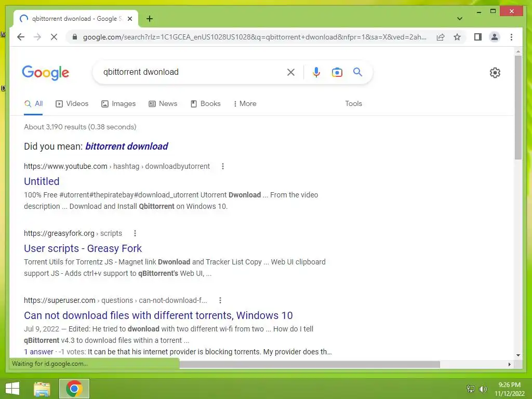The height and width of the screenshot is (399, 532).
Task: Click 'About 3,190 results' text
Action: [x=80, y=127]
